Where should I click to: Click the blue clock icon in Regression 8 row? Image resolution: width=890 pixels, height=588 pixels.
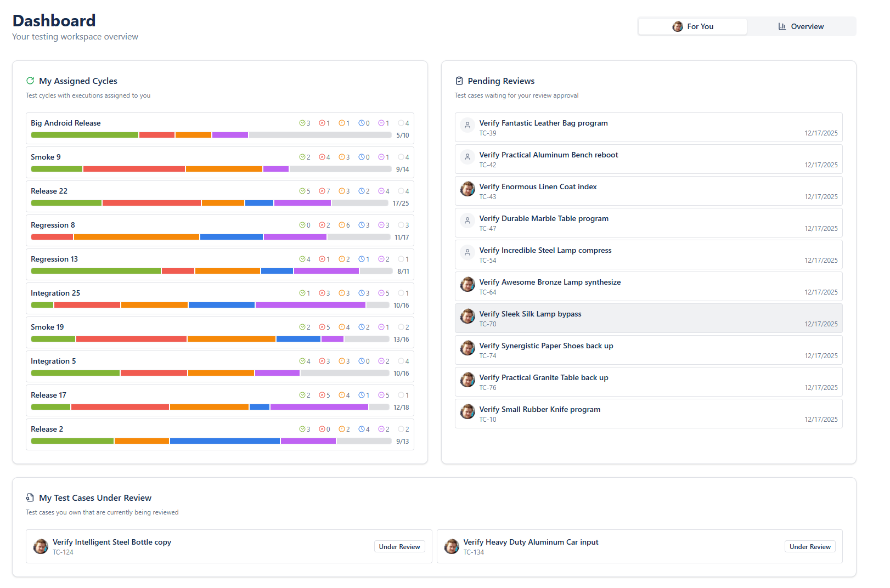(x=361, y=225)
